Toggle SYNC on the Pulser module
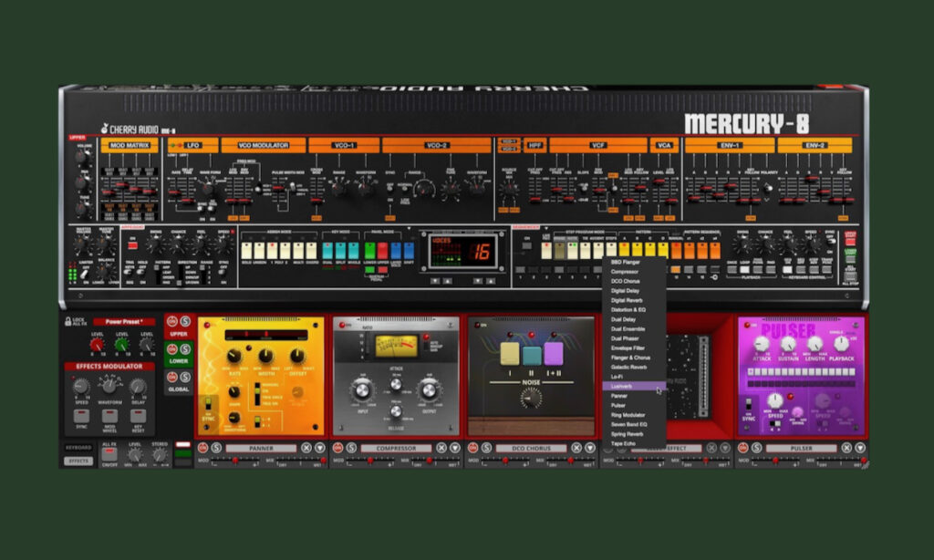Viewport: 934px width, 560px height. 748,403
